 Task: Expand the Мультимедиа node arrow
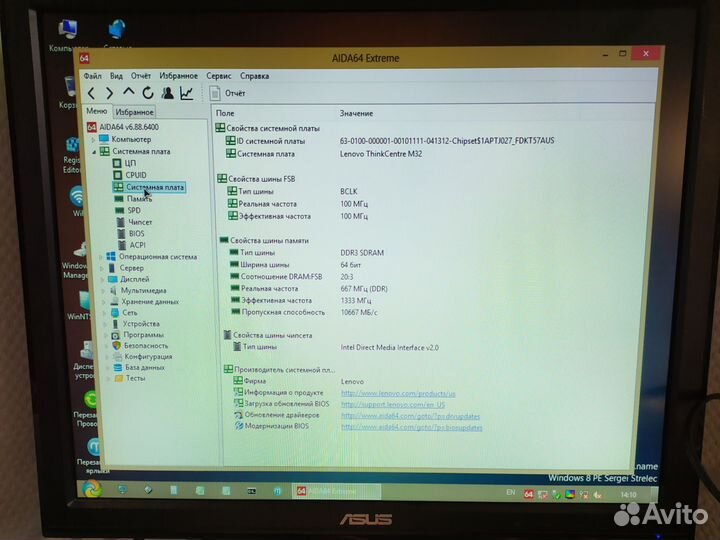[103, 291]
